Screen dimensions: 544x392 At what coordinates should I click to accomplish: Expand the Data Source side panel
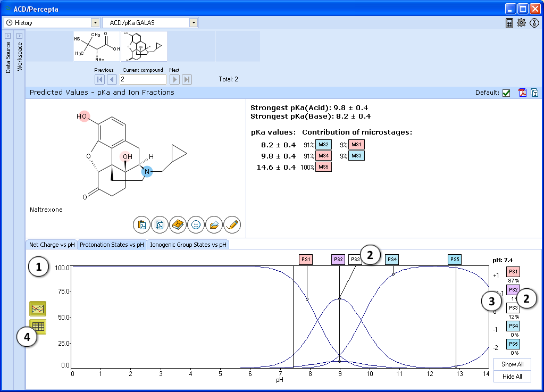[x=7, y=36]
